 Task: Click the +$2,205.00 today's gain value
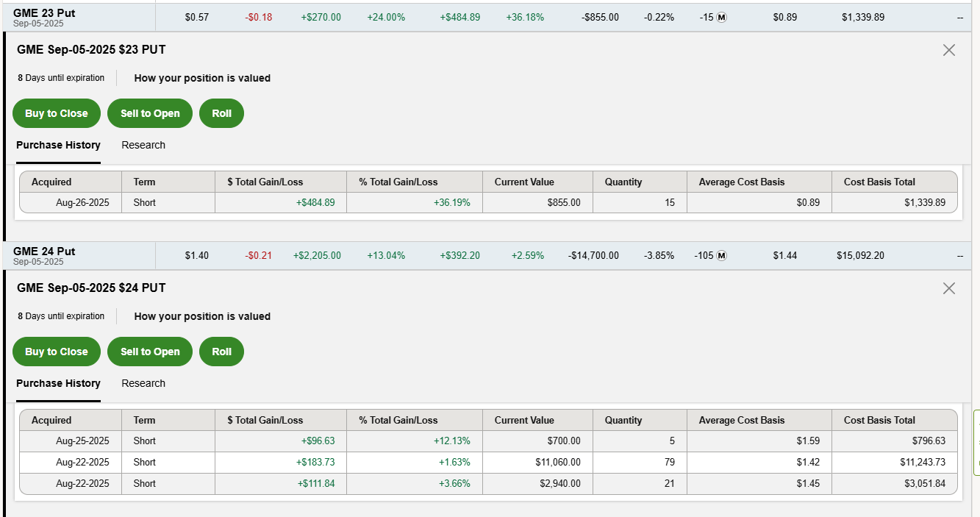tap(317, 255)
